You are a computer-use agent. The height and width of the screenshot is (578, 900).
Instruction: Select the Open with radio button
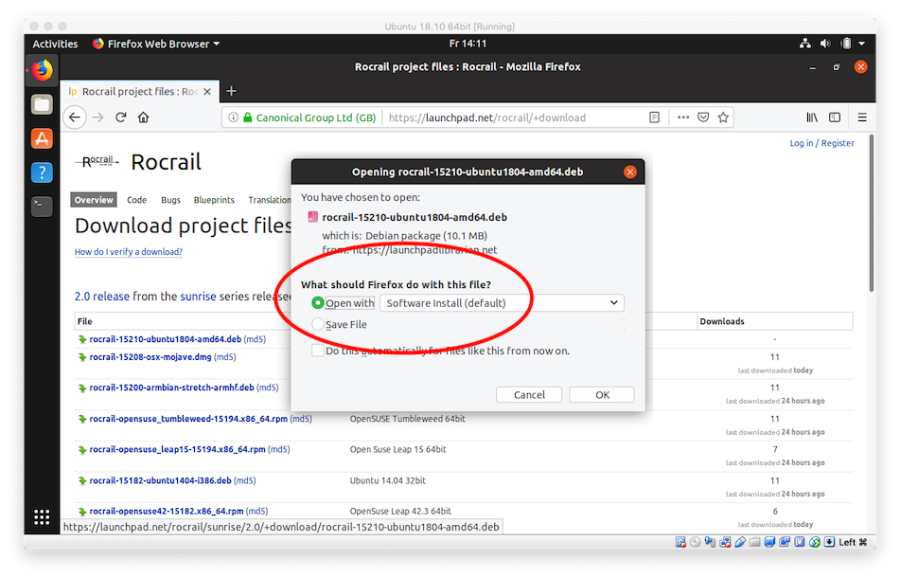[x=316, y=302]
